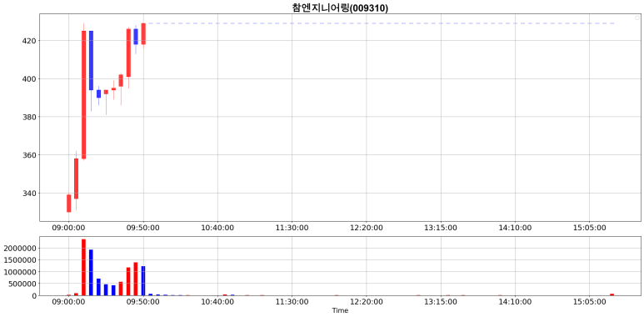Click the 15:05:00 label under the volume chart
Screen dimensions: 644x317
[590, 302]
